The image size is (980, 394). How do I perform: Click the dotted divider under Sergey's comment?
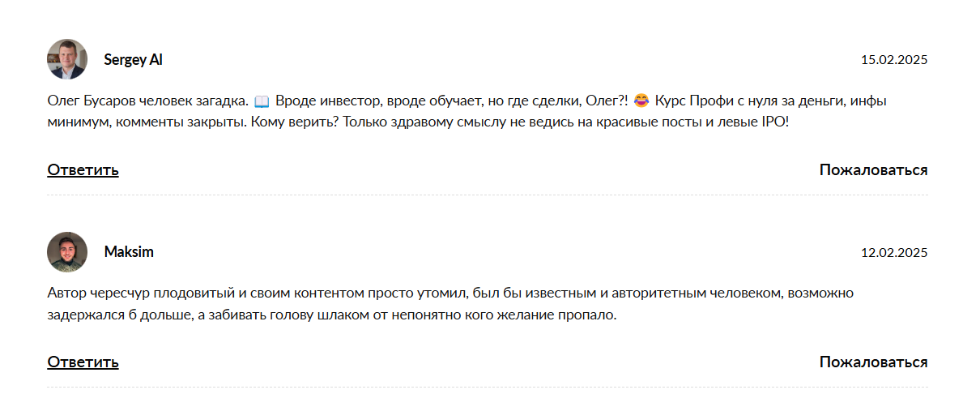pos(487,195)
